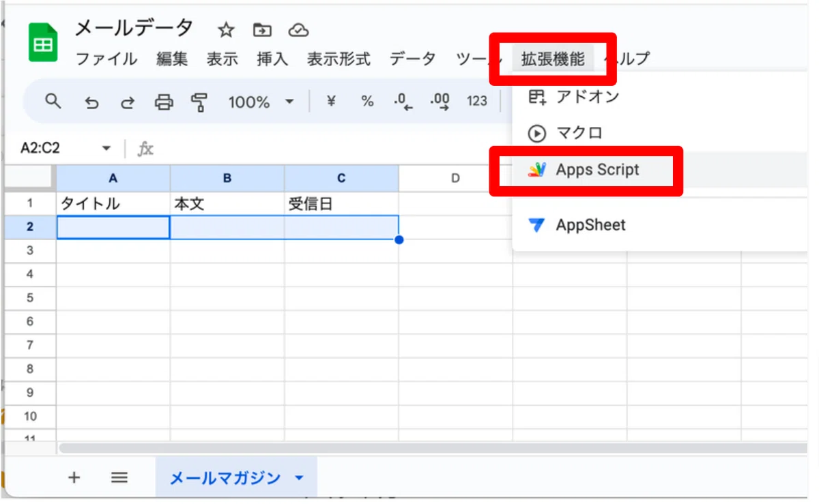Open the 表示 menu
The width and height of the screenshot is (819, 504).
[x=222, y=59]
